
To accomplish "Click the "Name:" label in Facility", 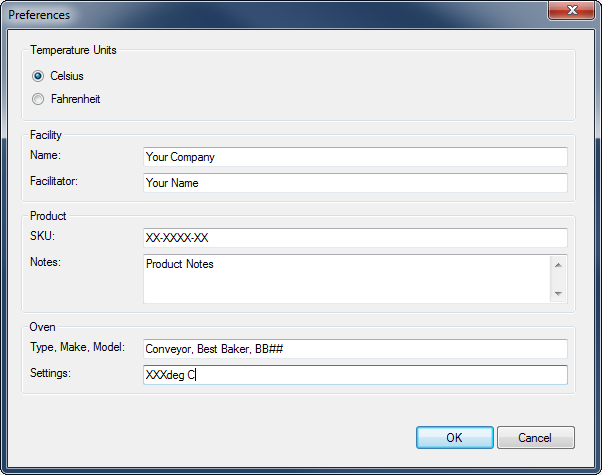I will (x=46, y=155).
